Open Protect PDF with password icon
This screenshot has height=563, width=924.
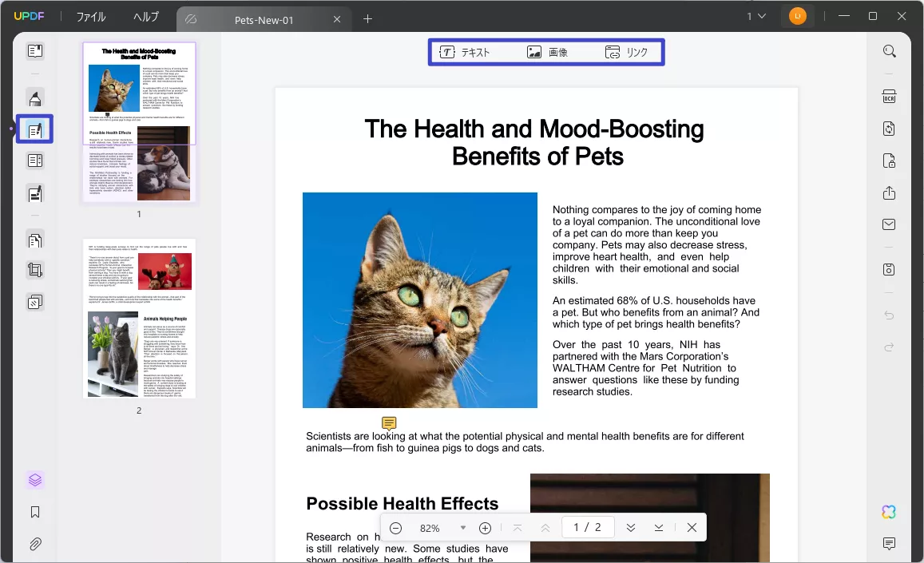(x=889, y=161)
